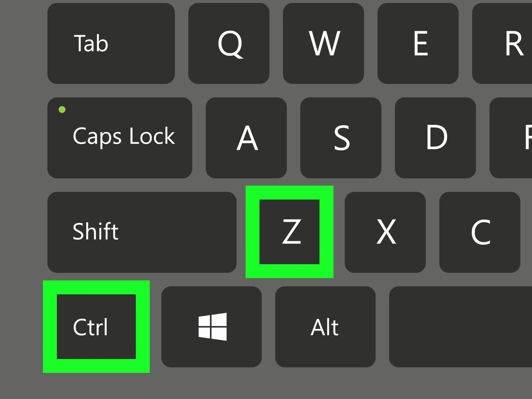The width and height of the screenshot is (532, 399).
Task: Click the blank spacebar key
Action: 461,327
